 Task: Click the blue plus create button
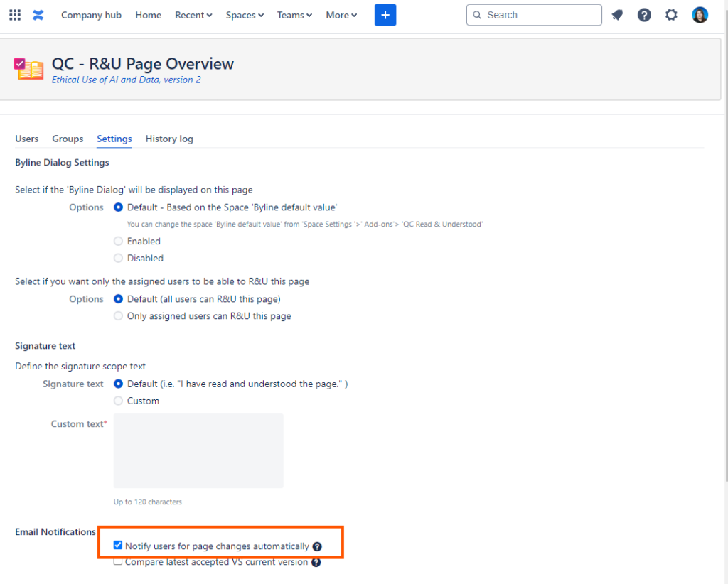(x=385, y=15)
